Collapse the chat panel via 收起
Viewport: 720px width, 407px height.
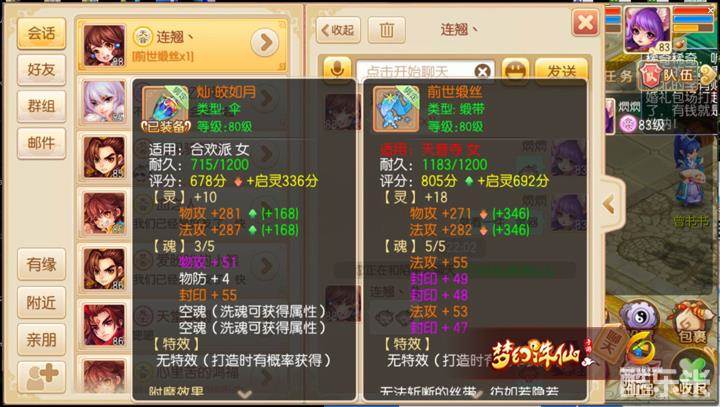point(338,30)
